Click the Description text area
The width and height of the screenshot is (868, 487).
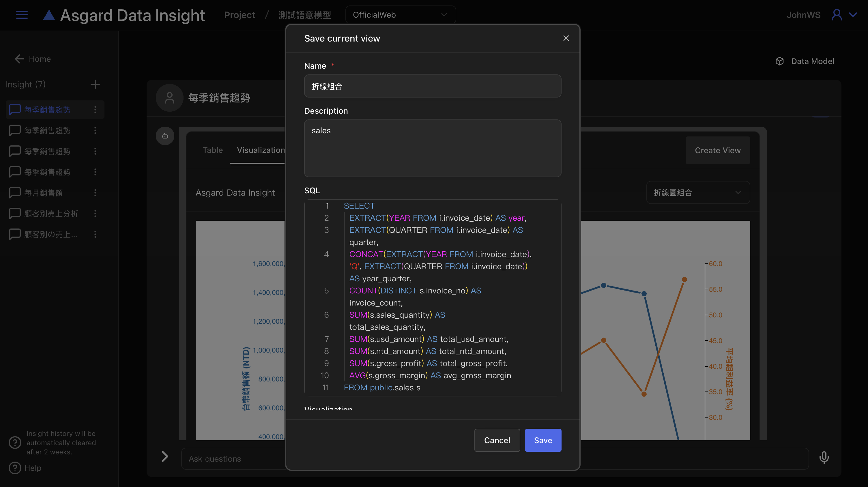click(433, 148)
